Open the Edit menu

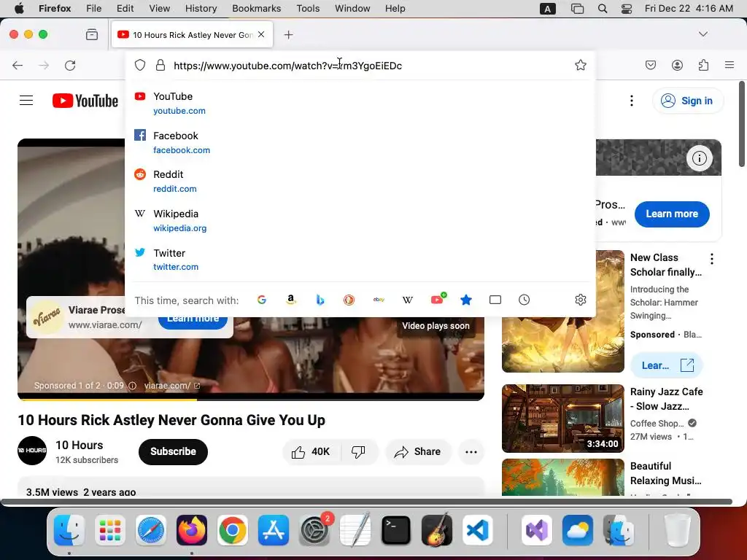[125, 8]
